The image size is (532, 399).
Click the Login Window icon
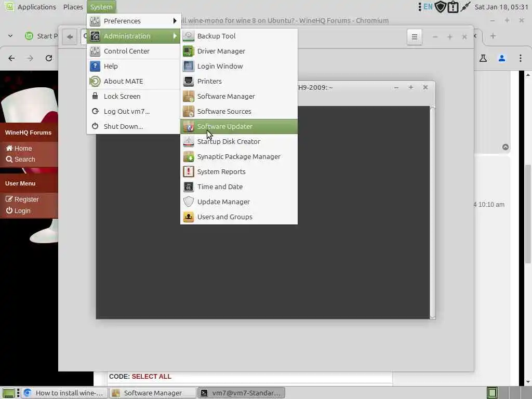pos(188,66)
